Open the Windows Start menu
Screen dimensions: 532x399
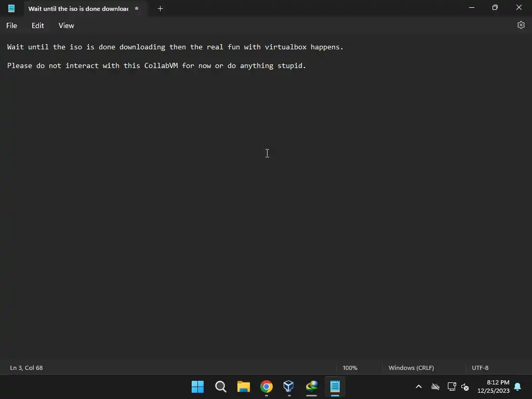pos(197,387)
